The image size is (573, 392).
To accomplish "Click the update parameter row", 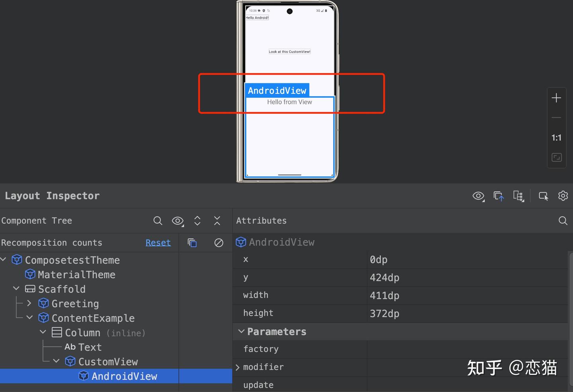I will click(x=400, y=385).
